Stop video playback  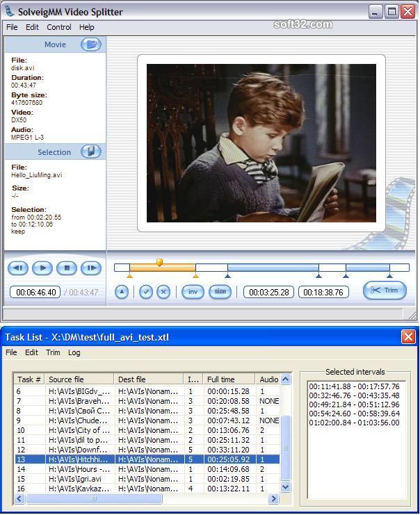[67, 268]
